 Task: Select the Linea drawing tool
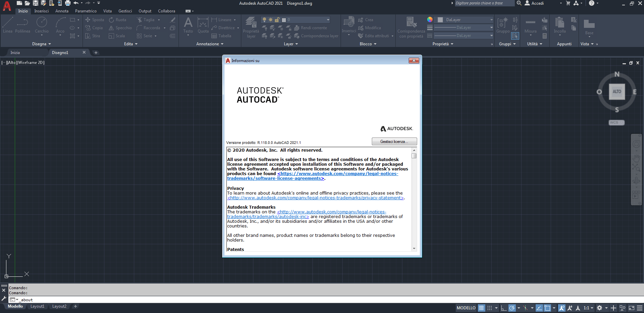click(x=8, y=25)
